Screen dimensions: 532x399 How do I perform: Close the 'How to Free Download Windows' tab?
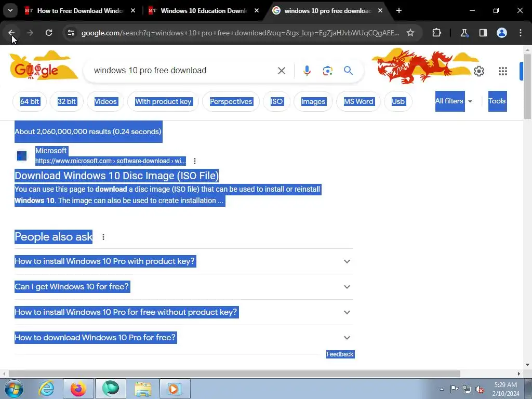[133, 10]
